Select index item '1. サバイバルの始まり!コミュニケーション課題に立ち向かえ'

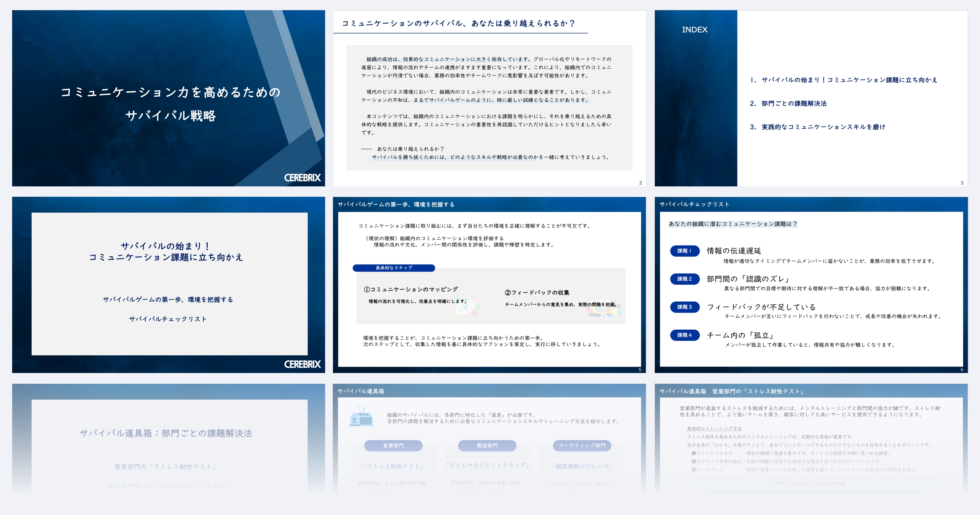click(843, 80)
